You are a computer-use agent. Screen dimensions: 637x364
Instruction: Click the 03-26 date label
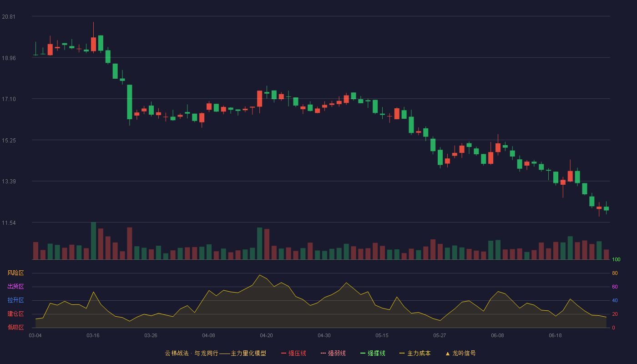pyautogui.click(x=151, y=335)
